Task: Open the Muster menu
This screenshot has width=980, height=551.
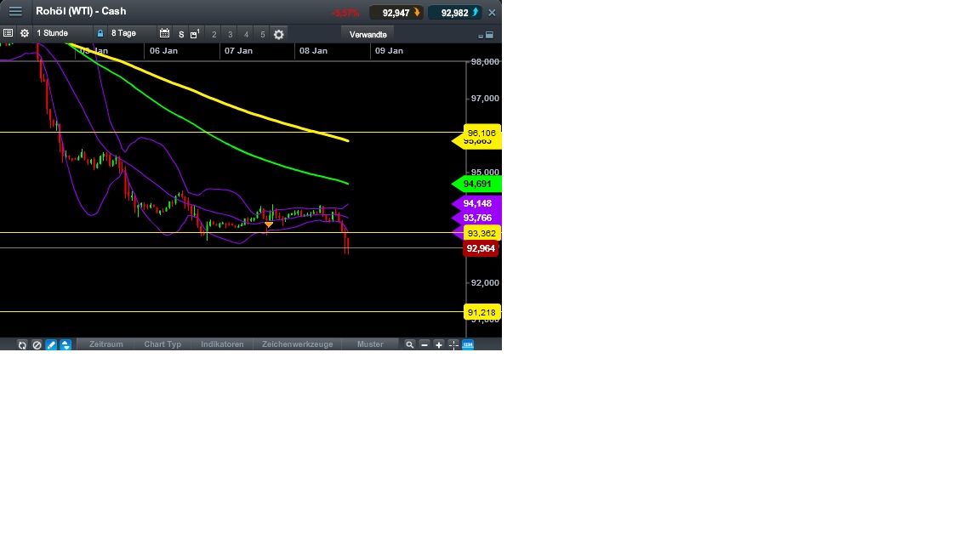Action: tap(371, 344)
